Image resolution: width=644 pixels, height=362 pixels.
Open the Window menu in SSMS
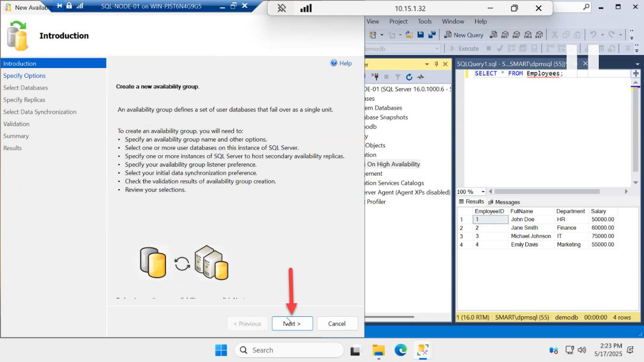click(453, 21)
